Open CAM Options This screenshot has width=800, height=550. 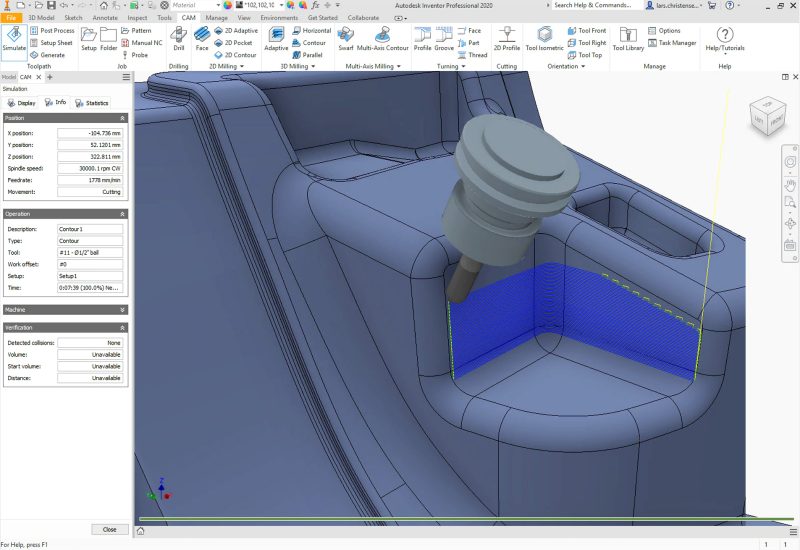pyautogui.click(x=664, y=31)
